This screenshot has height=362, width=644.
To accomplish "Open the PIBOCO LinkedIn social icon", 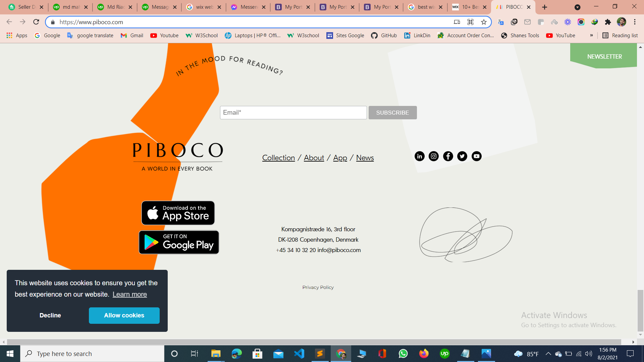I will [x=419, y=156].
